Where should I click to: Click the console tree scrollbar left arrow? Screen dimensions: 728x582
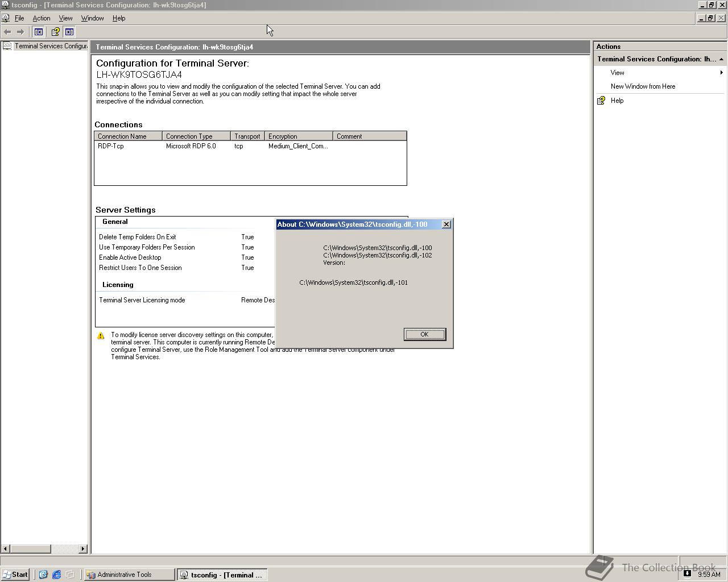[x=6, y=549]
